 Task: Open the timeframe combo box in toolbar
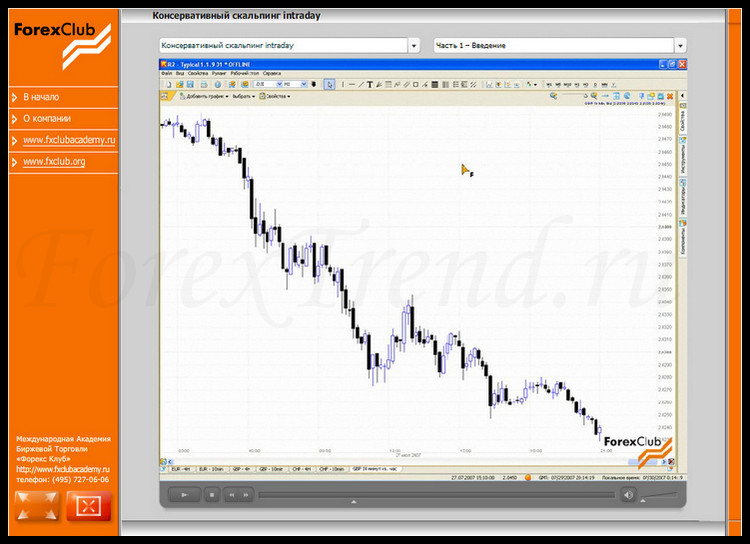(x=295, y=84)
